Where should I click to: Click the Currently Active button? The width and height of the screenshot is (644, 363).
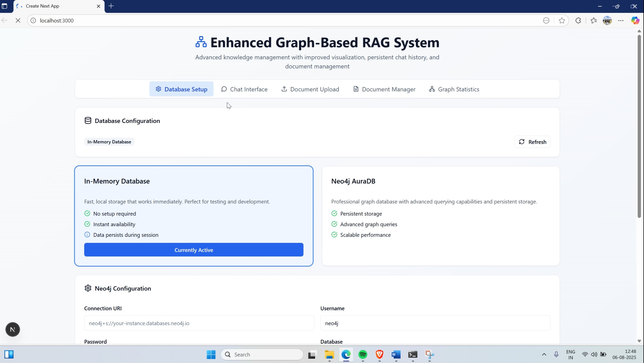pos(194,250)
